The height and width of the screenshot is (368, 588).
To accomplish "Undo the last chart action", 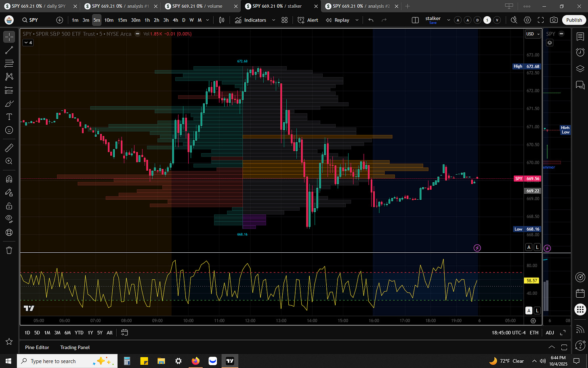I will coord(371,20).
